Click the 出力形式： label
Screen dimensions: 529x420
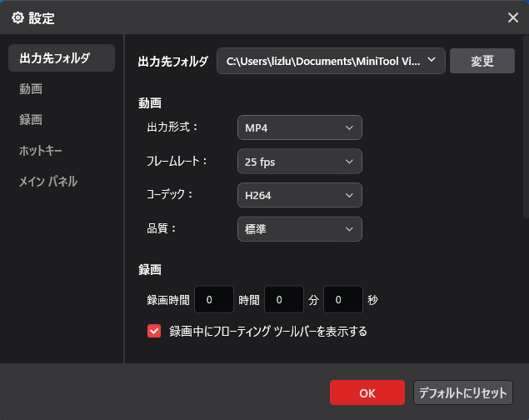click(x=172, y=127)
